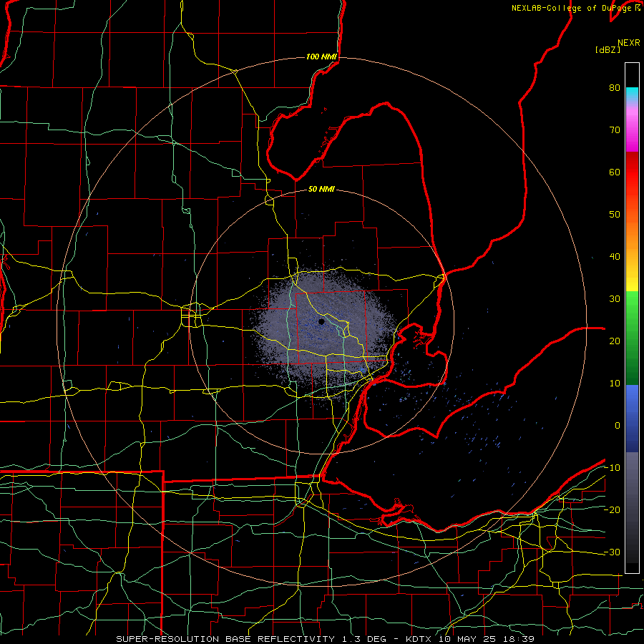Viewport: 644px width, 644px height.
Task: Click the 100 NMI range ring label
Action: tap(321, 57)
